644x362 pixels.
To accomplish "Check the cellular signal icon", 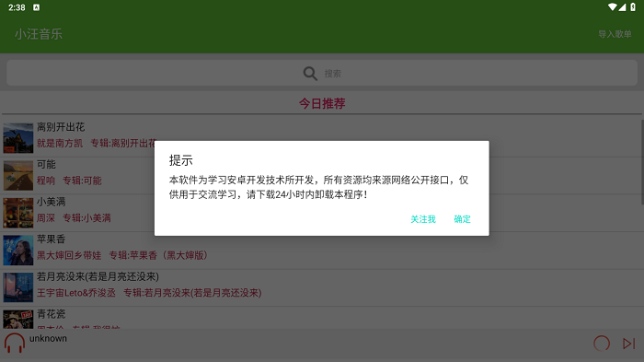I will coord(622,7).
